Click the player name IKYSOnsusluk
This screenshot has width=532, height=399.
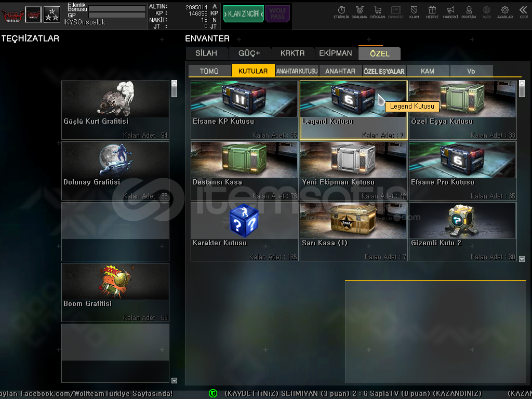click(x=85, y=22)
